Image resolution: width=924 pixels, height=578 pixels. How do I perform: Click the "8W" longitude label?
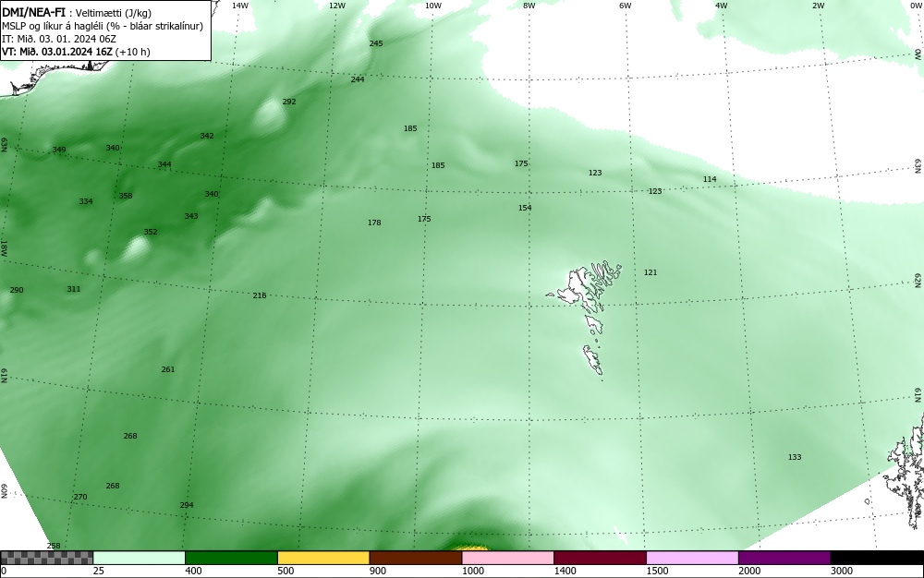529,6
